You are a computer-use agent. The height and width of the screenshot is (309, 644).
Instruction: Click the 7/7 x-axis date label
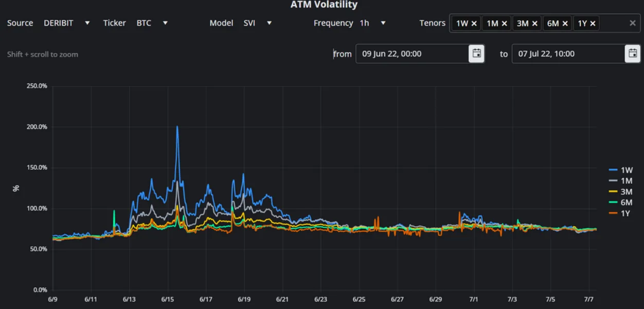[588, 299]
